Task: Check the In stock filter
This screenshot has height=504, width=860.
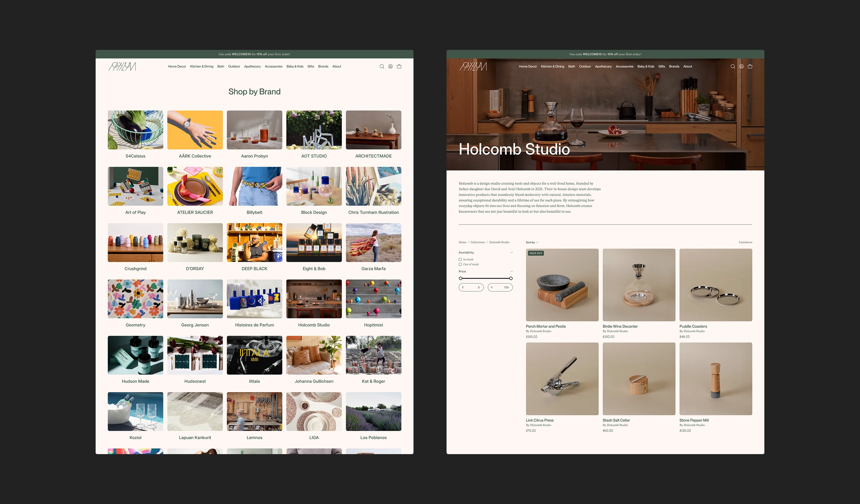Action: (x=460, y=259)
